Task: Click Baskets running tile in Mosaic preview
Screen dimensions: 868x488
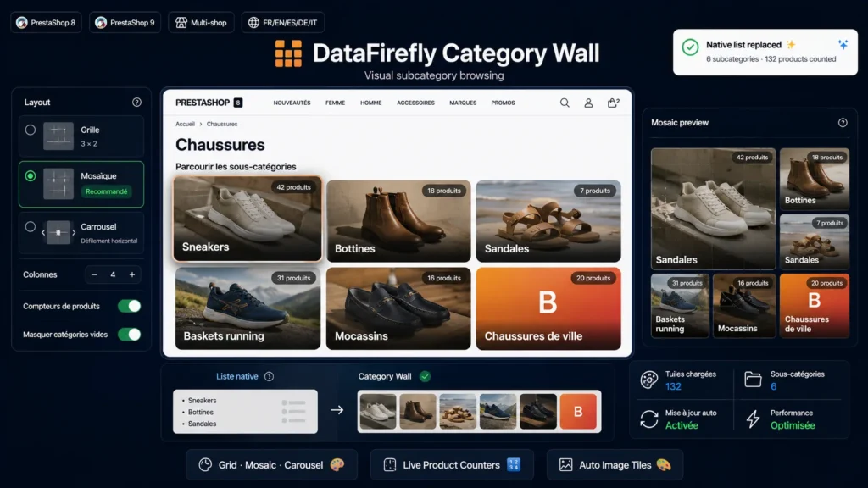Action: pos(680,305)
